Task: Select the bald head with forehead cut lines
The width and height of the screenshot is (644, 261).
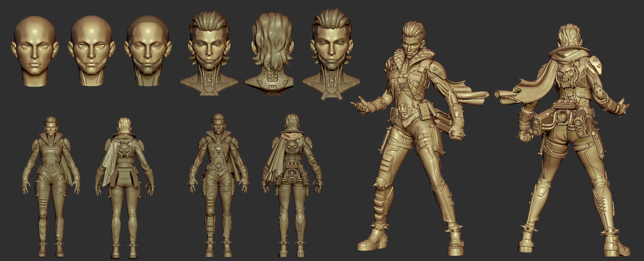Action: point(91,51)
